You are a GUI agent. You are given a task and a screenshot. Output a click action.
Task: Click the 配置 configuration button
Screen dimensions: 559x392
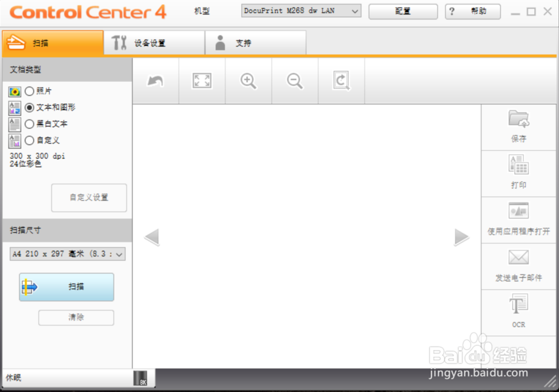tap(403, 11)
